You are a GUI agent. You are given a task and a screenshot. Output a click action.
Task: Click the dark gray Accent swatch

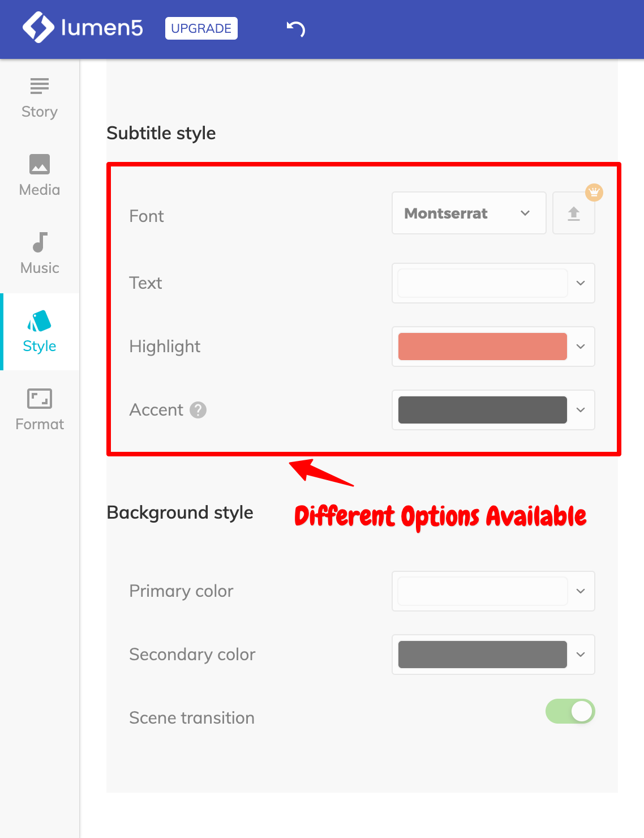(x=482, y=410)
